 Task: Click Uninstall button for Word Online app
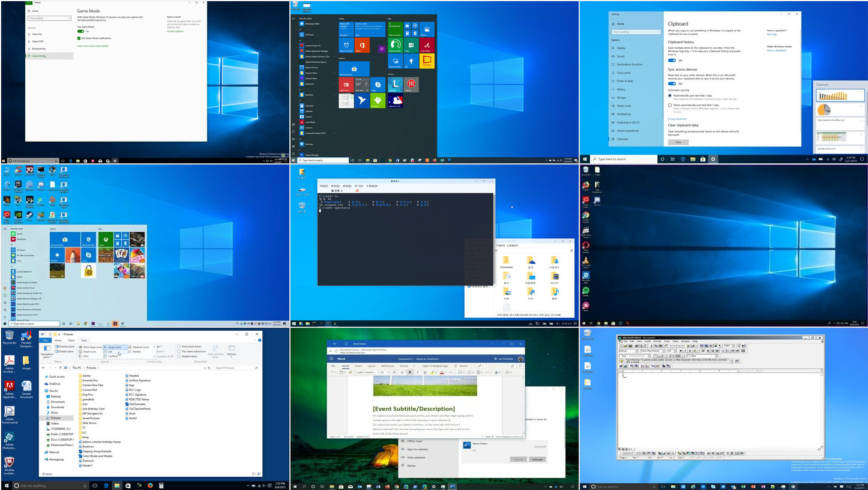click(x=537, y=459)
